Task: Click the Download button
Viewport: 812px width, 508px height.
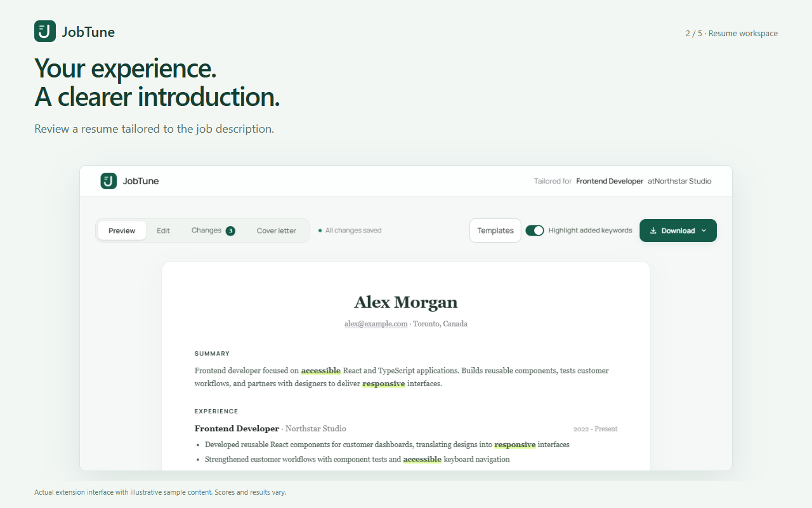Action: click(x=678, y=231)
